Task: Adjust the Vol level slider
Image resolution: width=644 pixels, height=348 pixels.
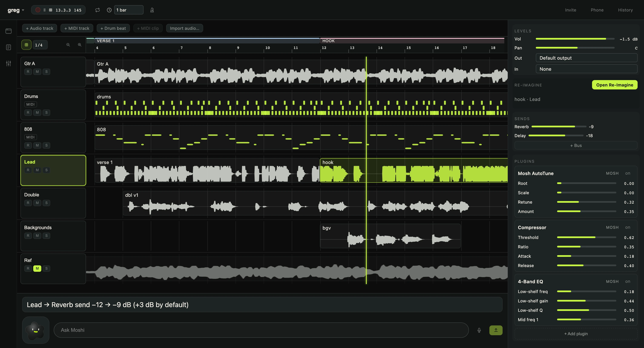Action: (x=575, y=39)
